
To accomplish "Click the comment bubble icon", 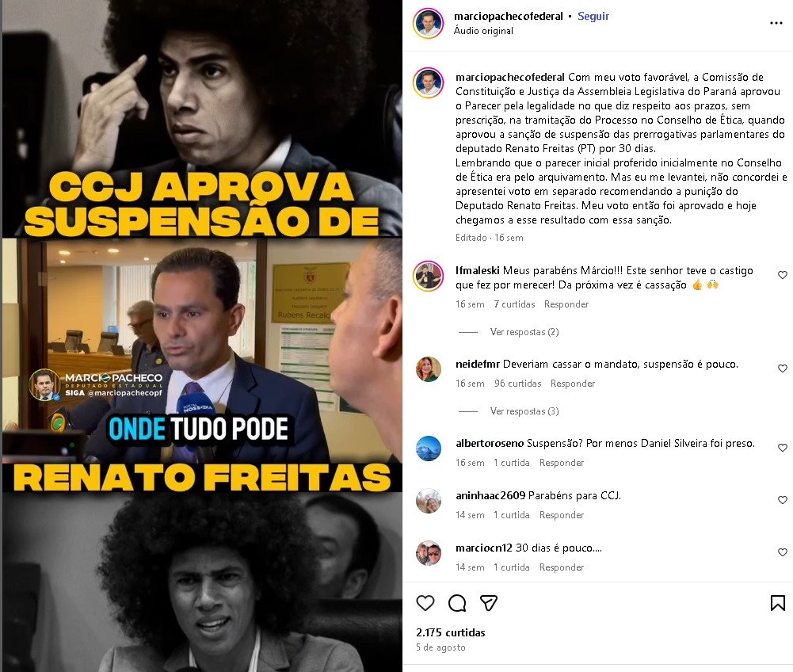I will (457, 603).
